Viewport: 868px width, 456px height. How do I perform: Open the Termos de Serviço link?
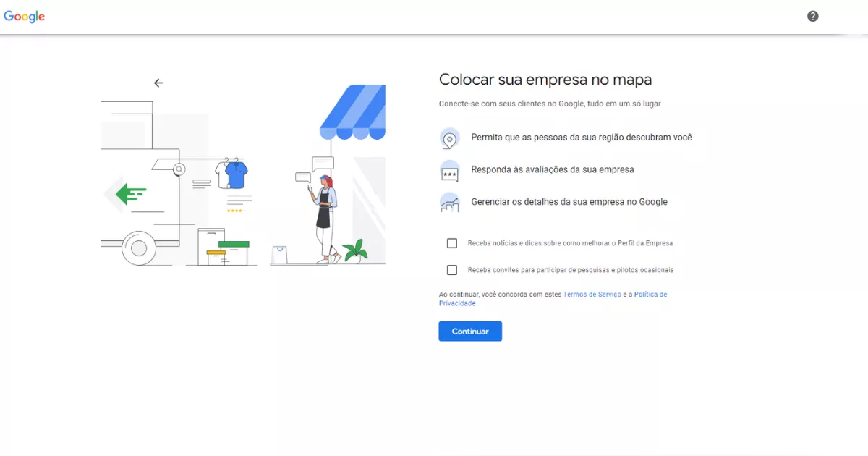pyautogui.click(x=592, y=295)
